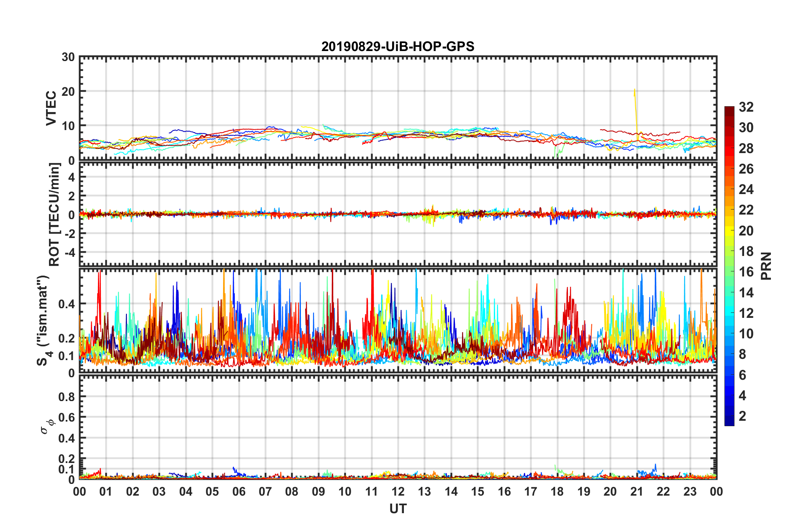Select the 06 tick on the UT axis
This screenshot has width=796, height=532.
[x=239, y=491]
